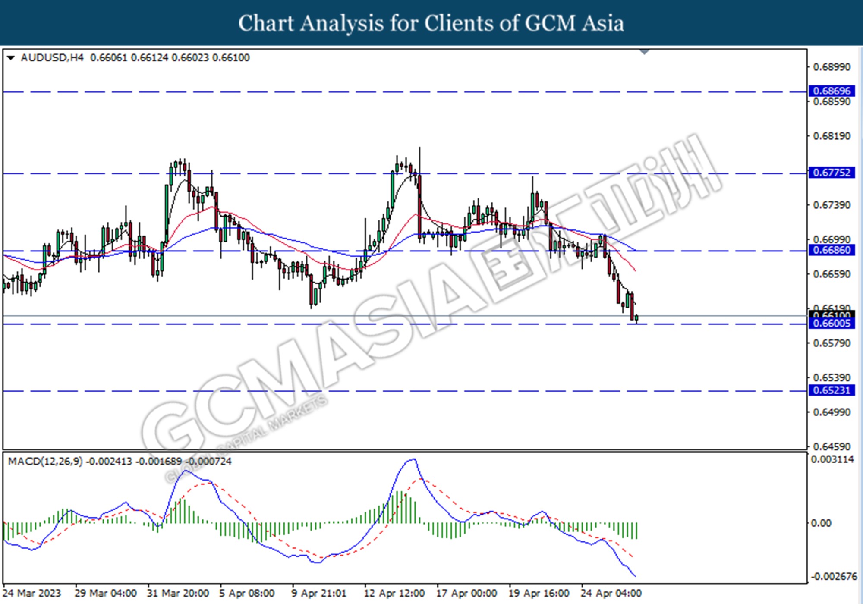Click the Chart Analysis for Clients title
Screen dimensions: 863x616
[431, 23]
